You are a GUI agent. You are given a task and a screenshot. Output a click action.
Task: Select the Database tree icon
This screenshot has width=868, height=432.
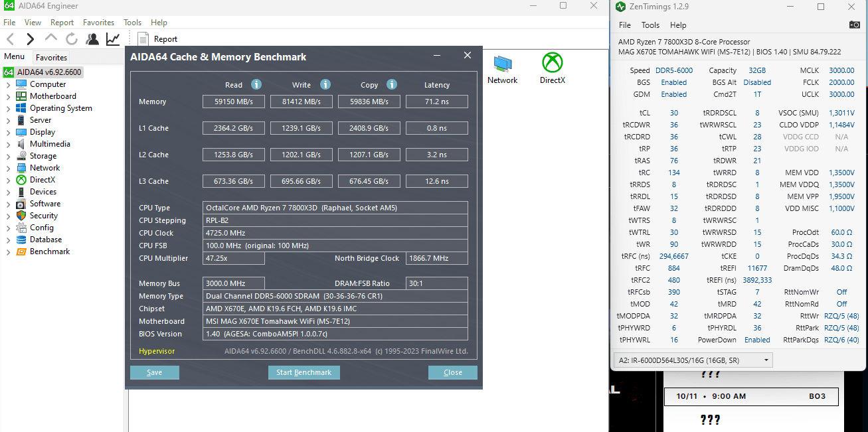21,240
